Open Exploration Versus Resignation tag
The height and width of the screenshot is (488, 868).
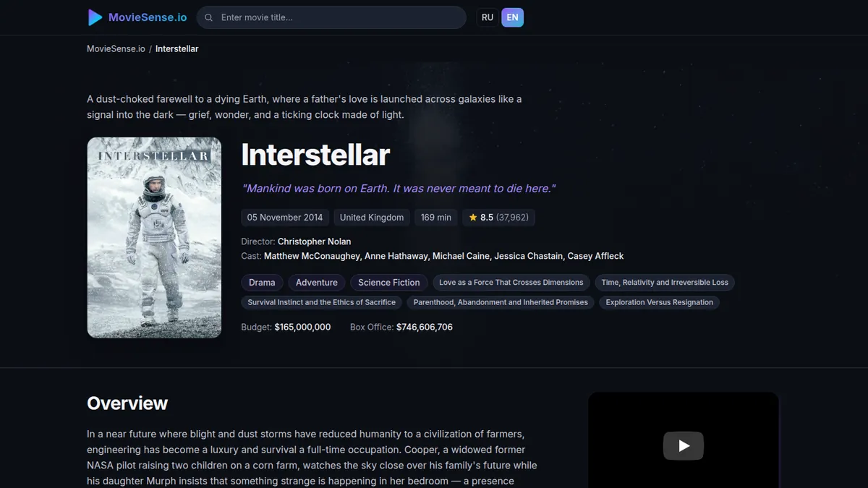(660, 302)
